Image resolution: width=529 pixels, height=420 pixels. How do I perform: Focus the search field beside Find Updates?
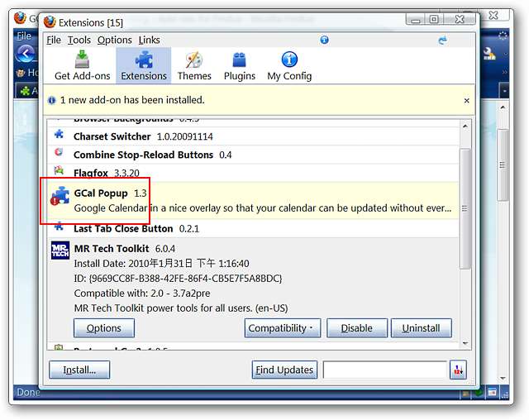(x=385, y=370)
